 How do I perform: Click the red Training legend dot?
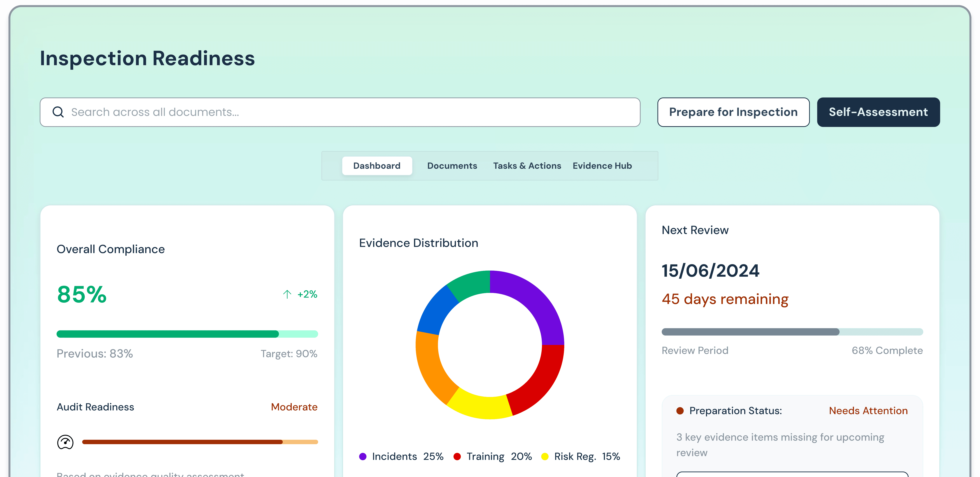point(457,457)
